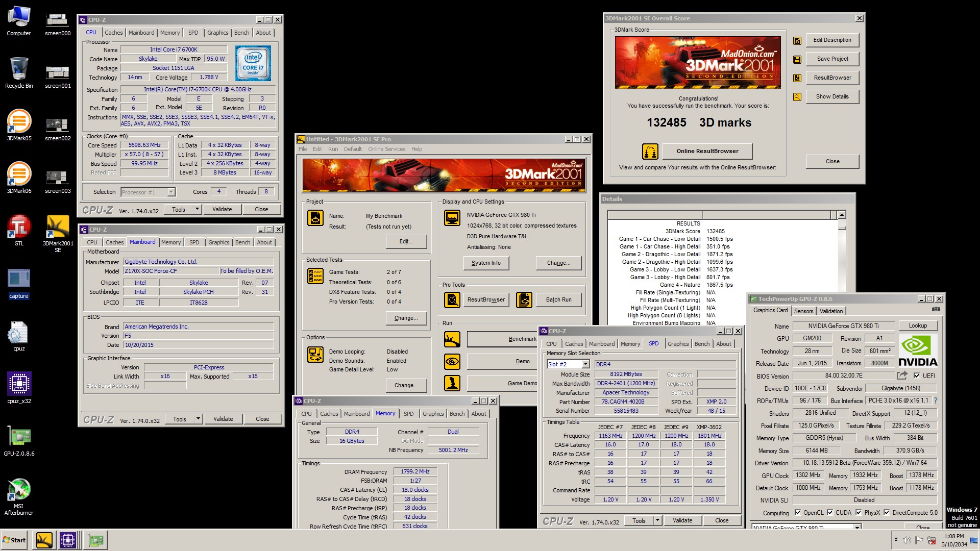Click the Online ResultBrowser icon

650,152
